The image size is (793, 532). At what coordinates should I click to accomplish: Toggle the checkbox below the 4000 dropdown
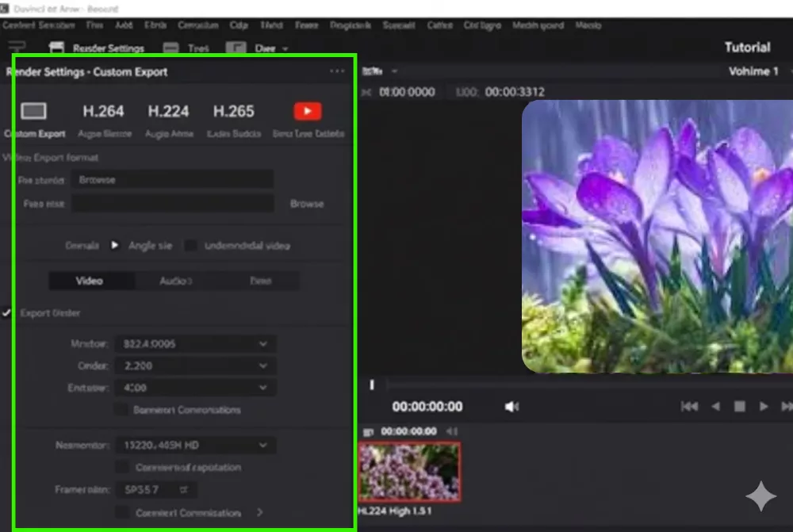(x=121, y=410)
